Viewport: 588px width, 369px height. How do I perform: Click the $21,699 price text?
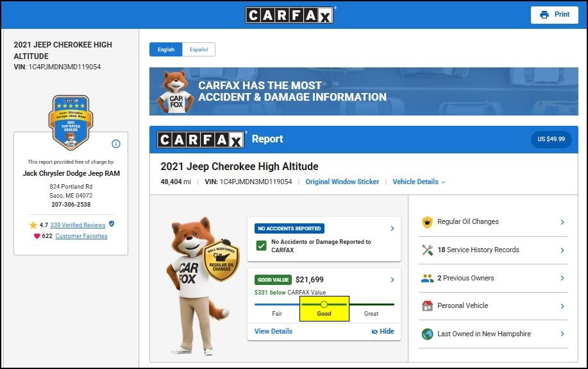309,280
